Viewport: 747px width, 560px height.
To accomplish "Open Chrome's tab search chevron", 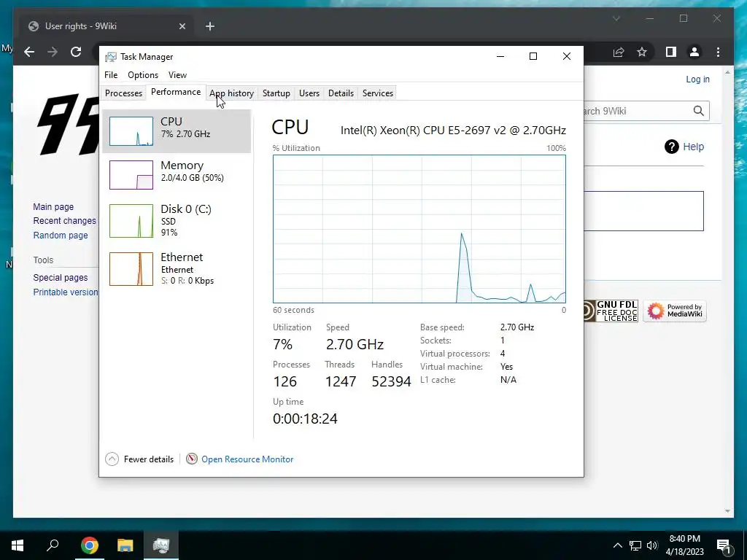I will point(616,18).
